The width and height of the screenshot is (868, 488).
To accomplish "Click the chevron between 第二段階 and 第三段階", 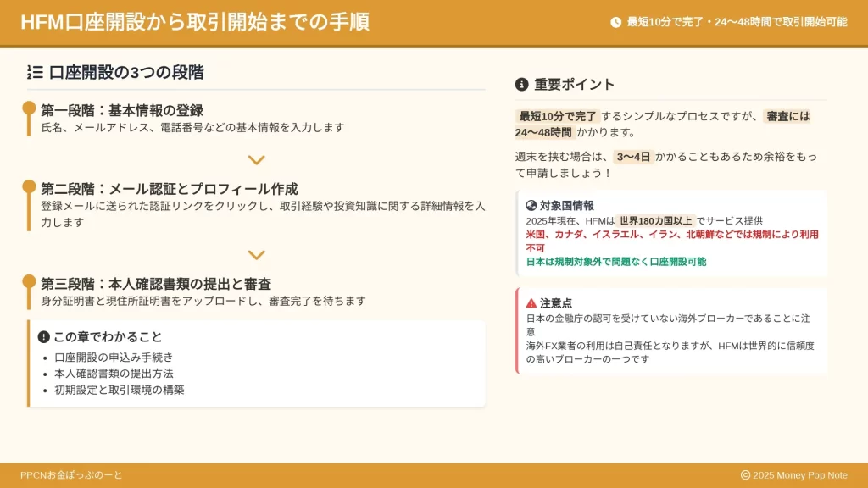I will click(256, 255).
